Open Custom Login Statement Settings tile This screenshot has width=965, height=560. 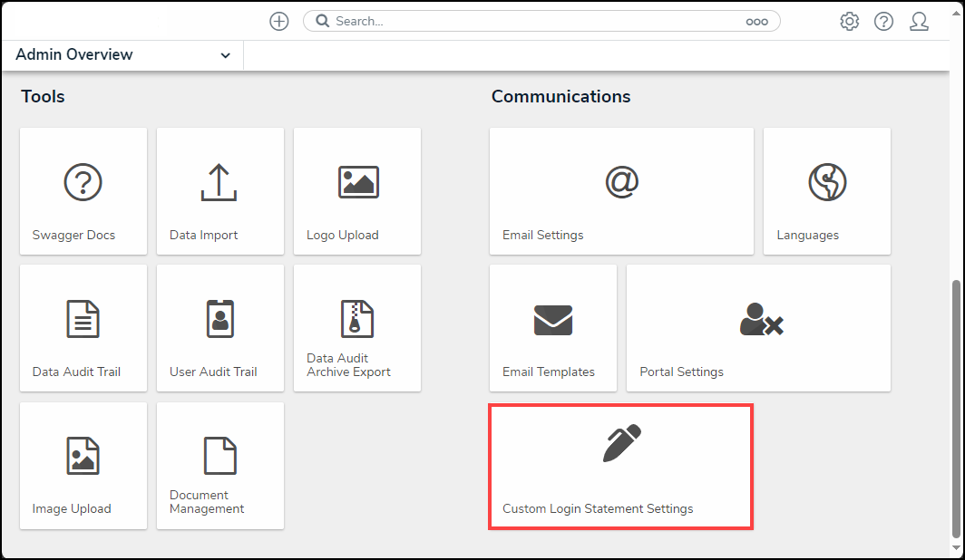(621, 466)
